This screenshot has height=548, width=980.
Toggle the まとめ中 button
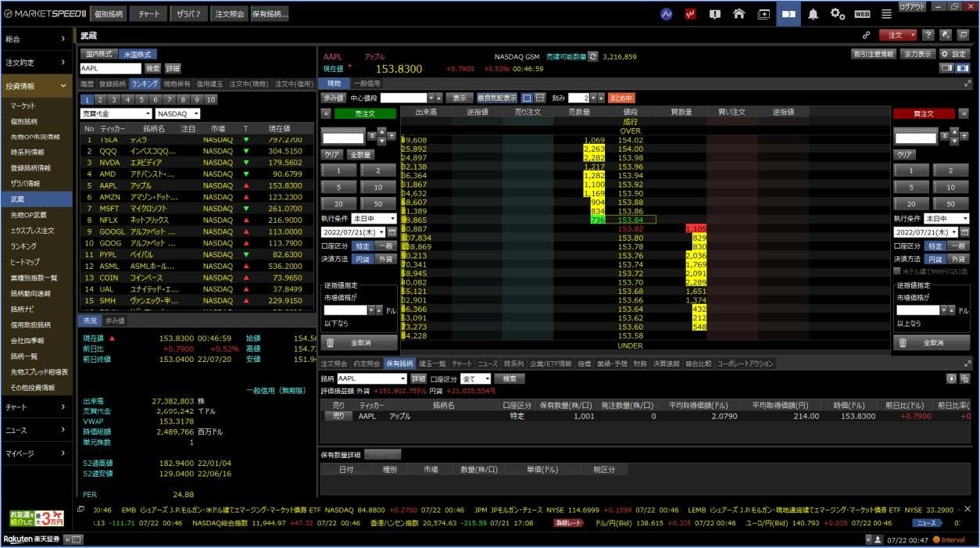[621, 98]
